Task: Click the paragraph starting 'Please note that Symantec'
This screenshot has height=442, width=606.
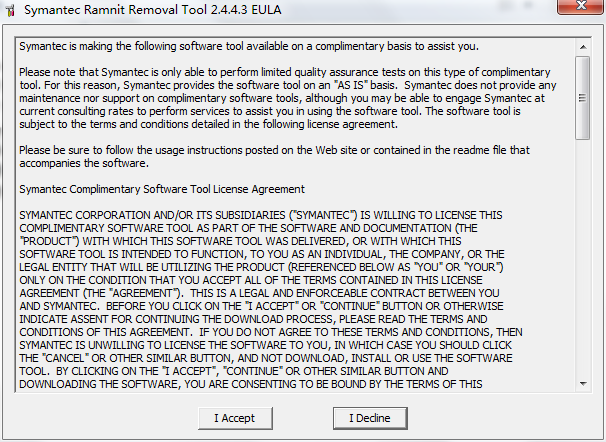Action: point(288,98)
